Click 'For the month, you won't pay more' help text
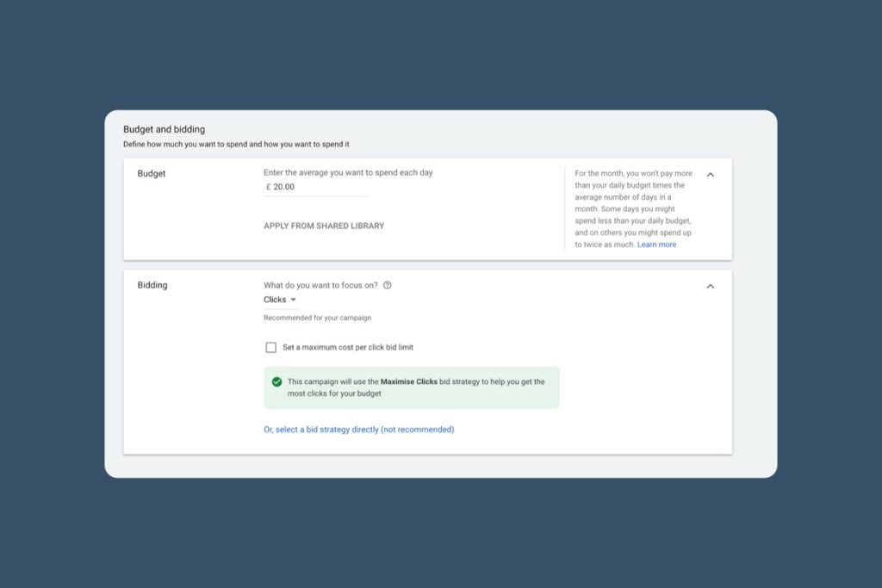Screen dimensions: 882x588 [x=633, y=208]
